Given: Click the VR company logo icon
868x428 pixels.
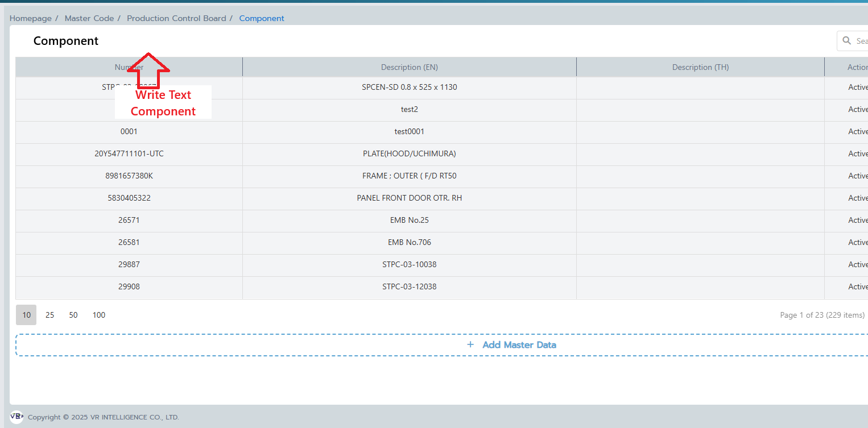Looking at the screenshot, I should coord(16,417).
